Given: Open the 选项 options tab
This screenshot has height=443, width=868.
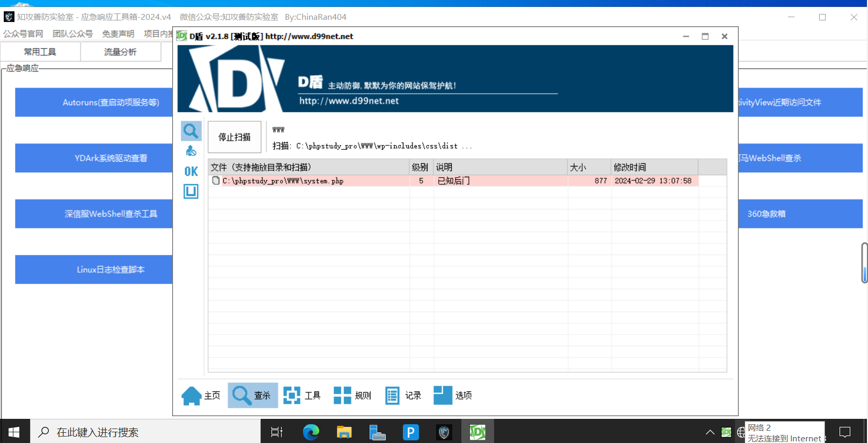Looking at the screenshot, I should click(x=453, y=395).
